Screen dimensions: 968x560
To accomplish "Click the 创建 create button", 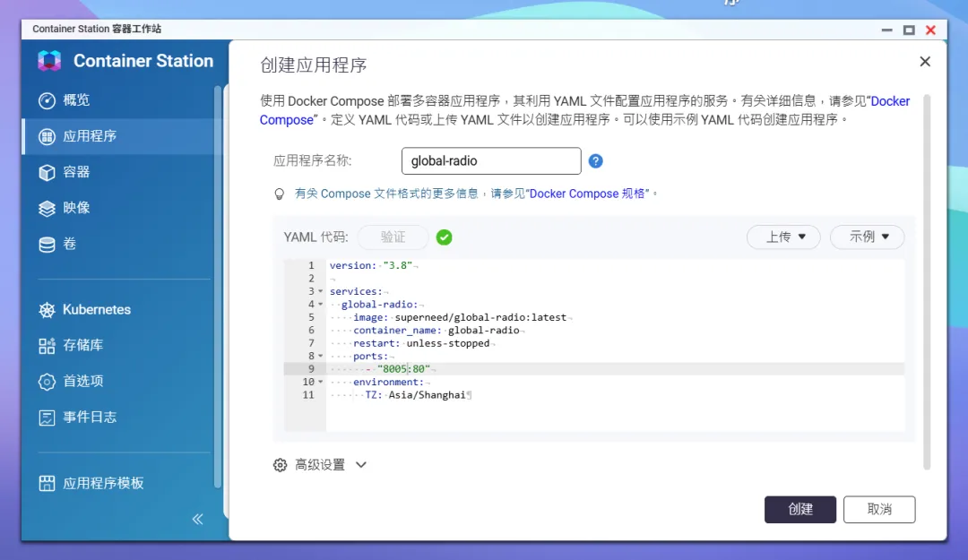I will [800, 509].
